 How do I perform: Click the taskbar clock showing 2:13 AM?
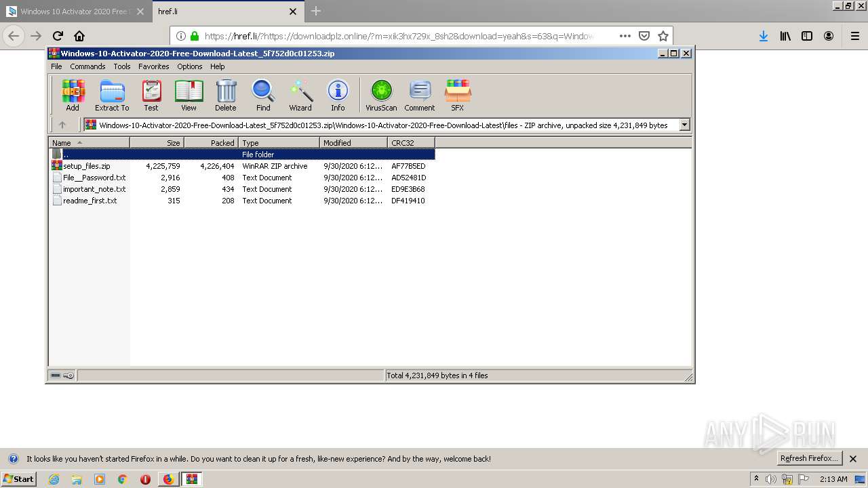pyautogui.click(x=833, y=479)
